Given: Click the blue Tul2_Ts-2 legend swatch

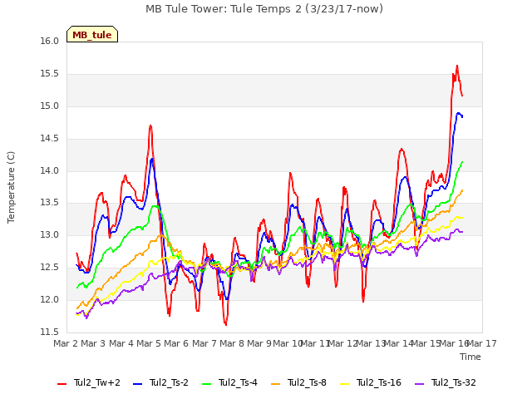Looking at the screenshot, I should 137,383.
